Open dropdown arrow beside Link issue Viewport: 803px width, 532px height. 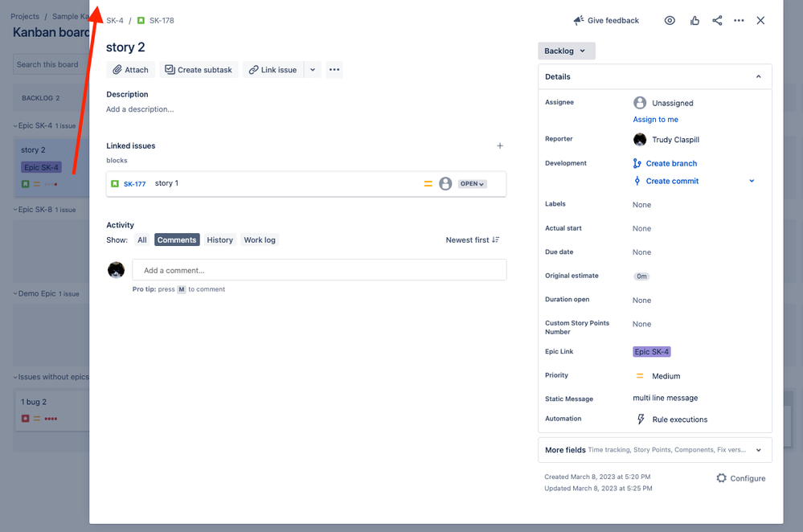313,70
